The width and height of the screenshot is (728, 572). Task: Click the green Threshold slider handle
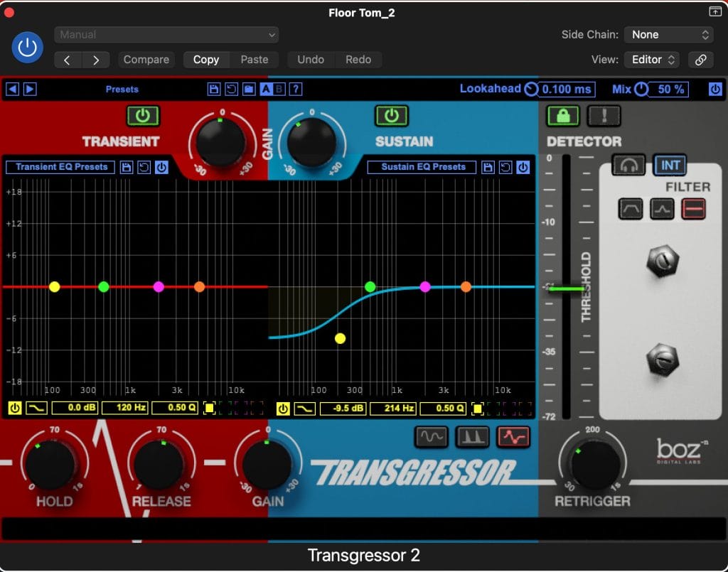pos(567,289)
